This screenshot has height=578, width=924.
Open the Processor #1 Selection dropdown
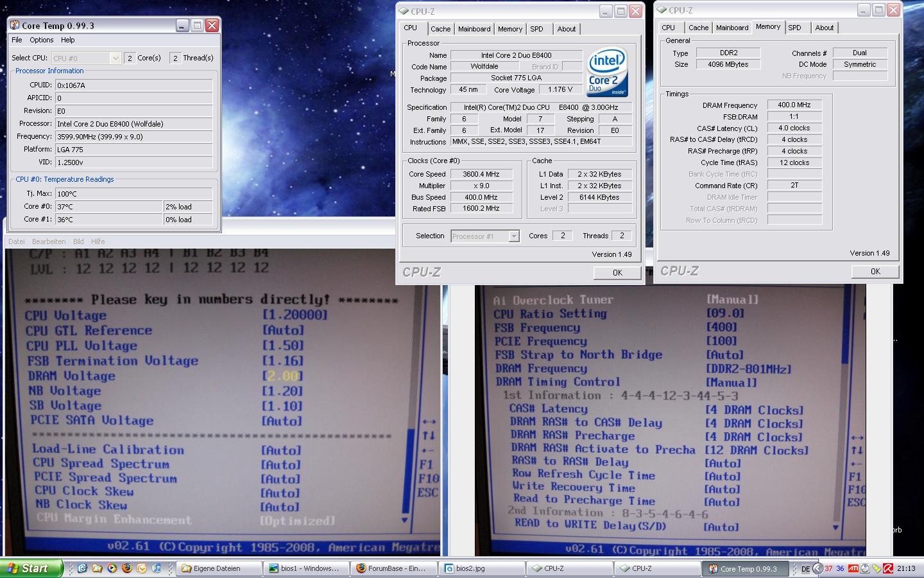click(x=484, y=236)
